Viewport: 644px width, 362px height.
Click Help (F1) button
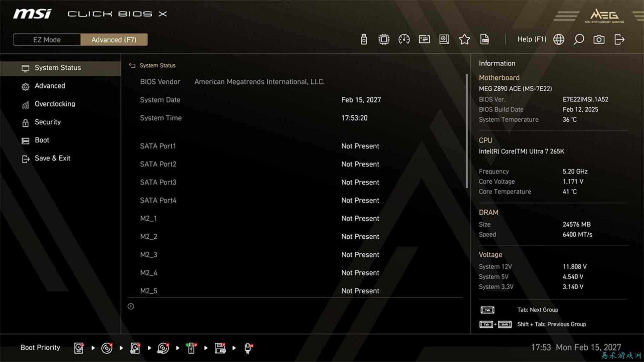point(532,40)
